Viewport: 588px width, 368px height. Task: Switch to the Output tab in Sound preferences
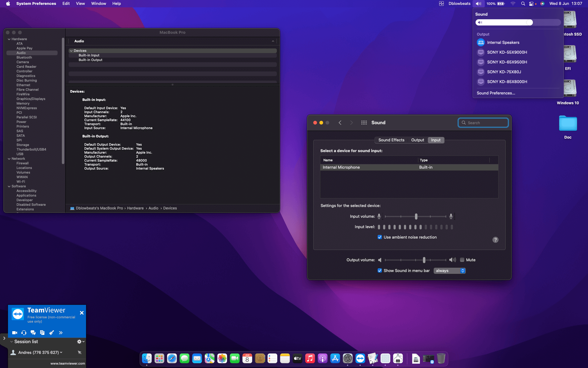(417, 140)
